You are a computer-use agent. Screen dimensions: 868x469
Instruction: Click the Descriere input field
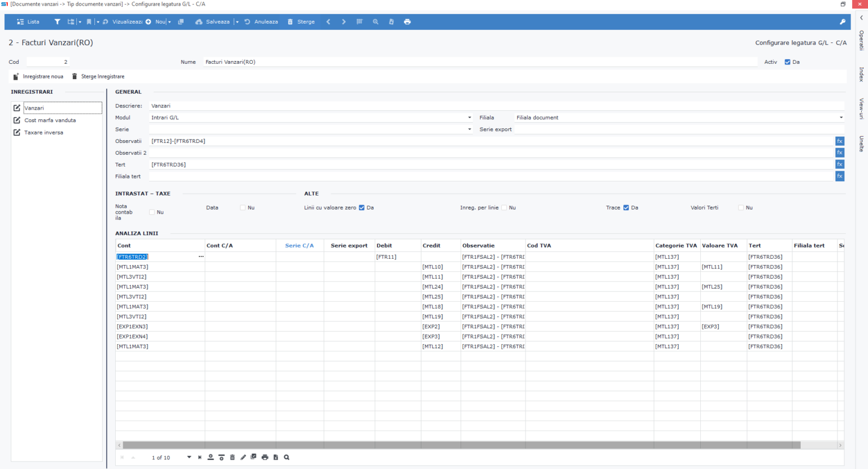pyautogui.click(x=496, y=106)
